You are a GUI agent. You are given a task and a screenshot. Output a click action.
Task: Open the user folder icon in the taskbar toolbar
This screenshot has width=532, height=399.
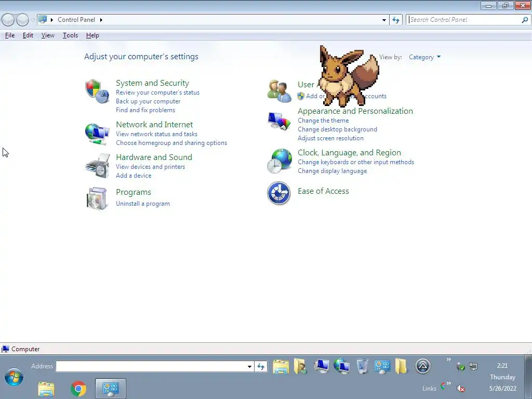click(x=300, y=366)
